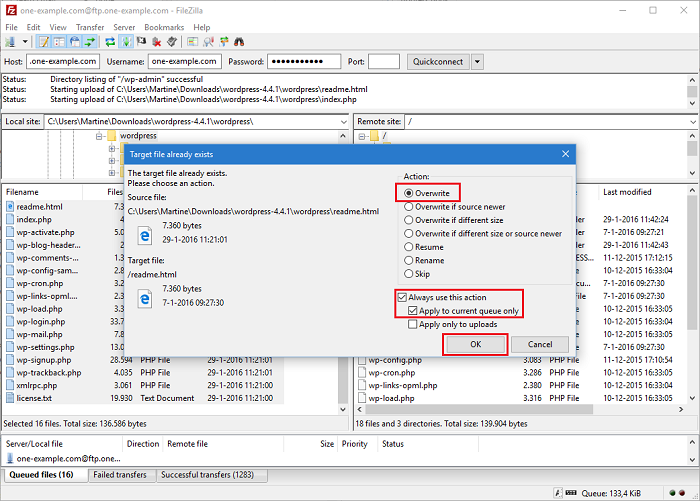The width and height of the screenshot is (700, 501).
Task: Open Quickconnect history dropdown arrow
Action: (477, 62)
